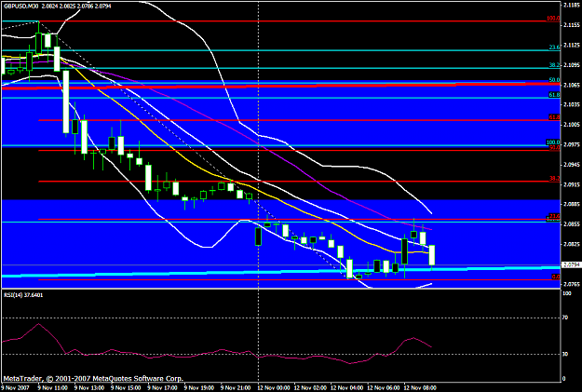The height and width of the screenshot is (392, 582).
Task: Click price axis label 2.0945
Action: 572,165
